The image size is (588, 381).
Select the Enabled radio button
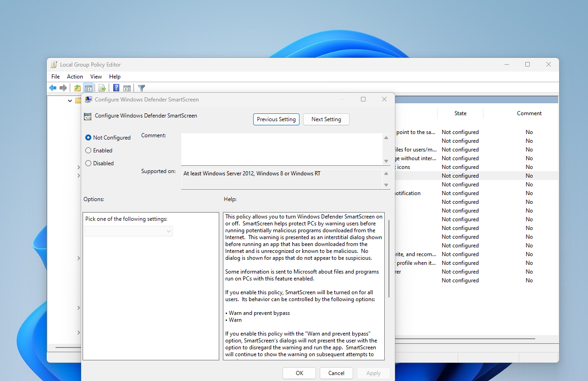[x=89, y=151]
